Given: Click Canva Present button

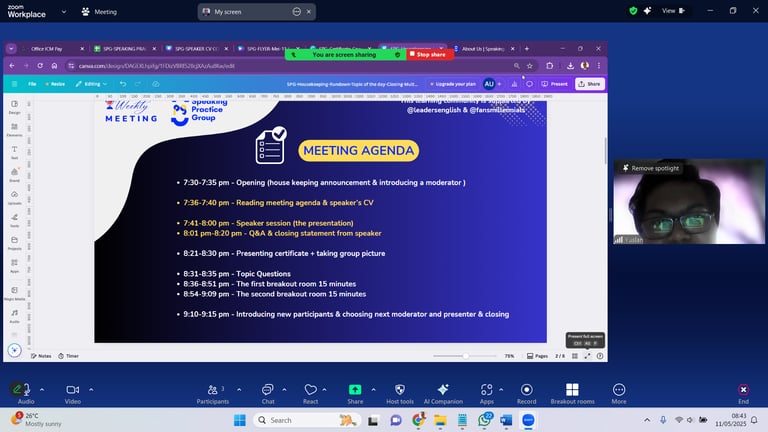Looking at the screenshot, I should pyautogui.click(x=554, y=84).
